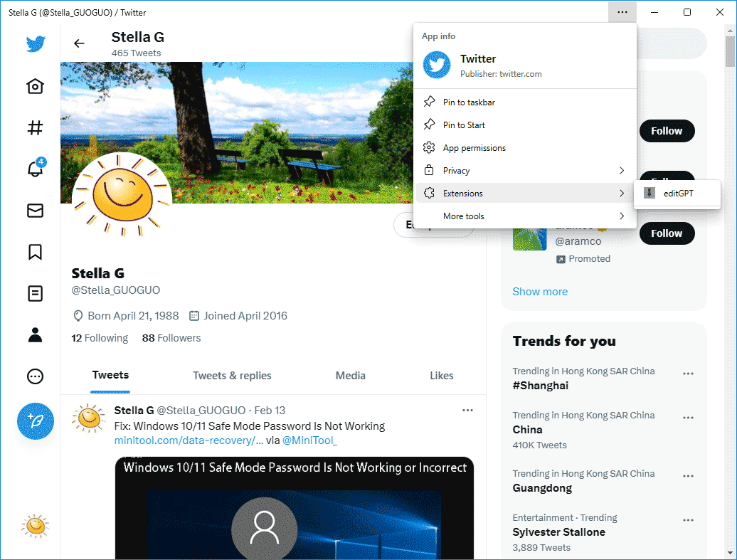Open Lists icon in sidebar

(x=36, y=293)
